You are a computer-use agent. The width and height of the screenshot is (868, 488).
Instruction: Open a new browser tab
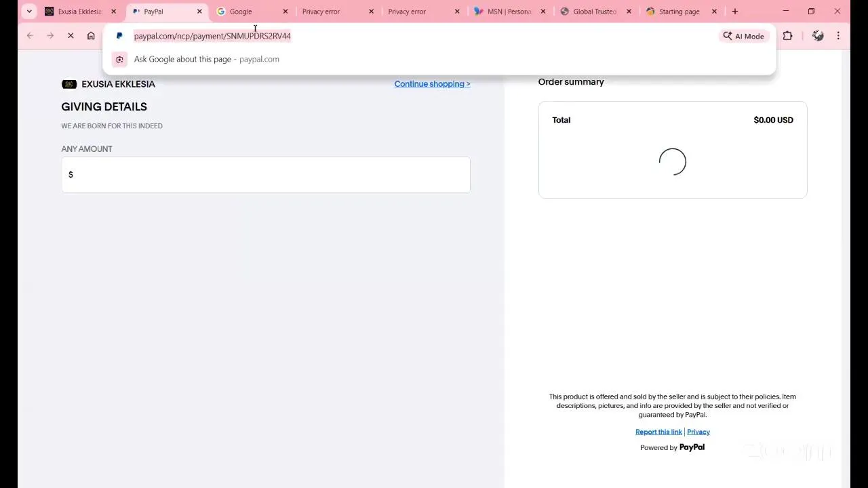click(x=735, y=12)
